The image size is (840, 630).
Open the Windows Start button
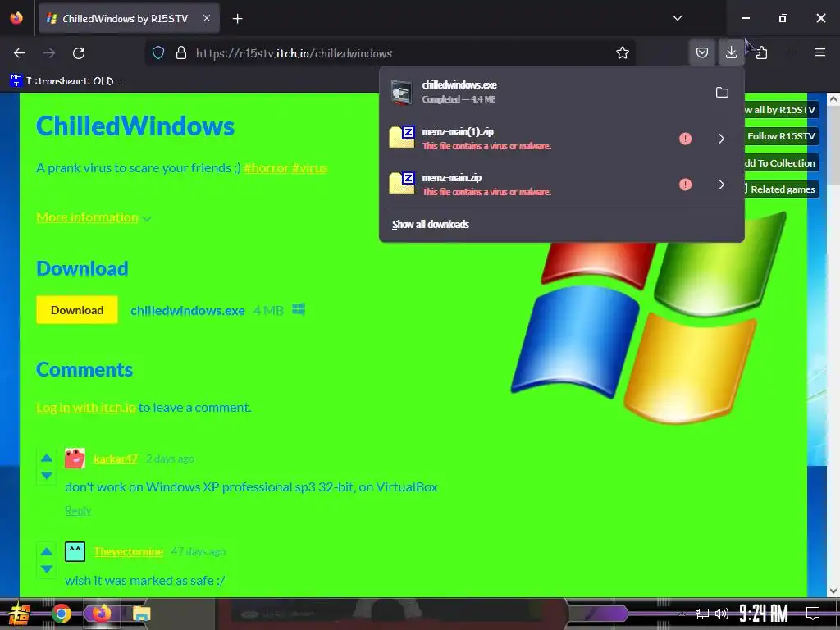pos(20,614)
